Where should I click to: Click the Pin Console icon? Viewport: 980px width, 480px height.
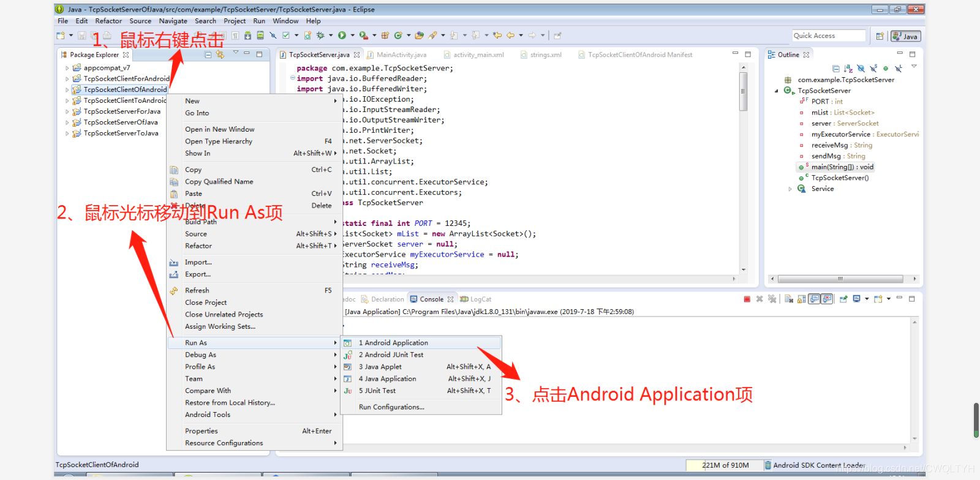843,299
